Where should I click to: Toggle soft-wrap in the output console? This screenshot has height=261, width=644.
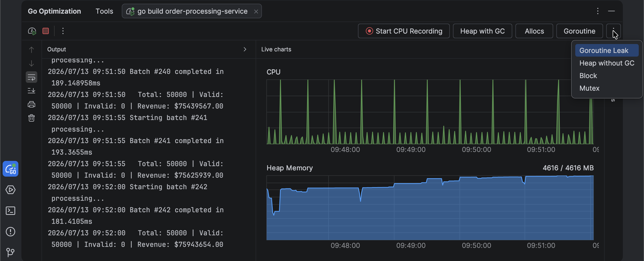pos(31,77)
